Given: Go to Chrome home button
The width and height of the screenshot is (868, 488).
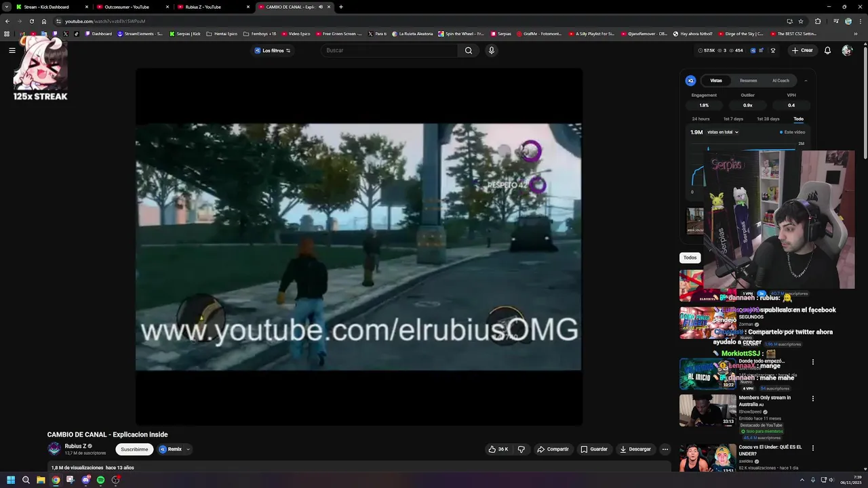Looking at the screenshot, I should pos(44,21).
